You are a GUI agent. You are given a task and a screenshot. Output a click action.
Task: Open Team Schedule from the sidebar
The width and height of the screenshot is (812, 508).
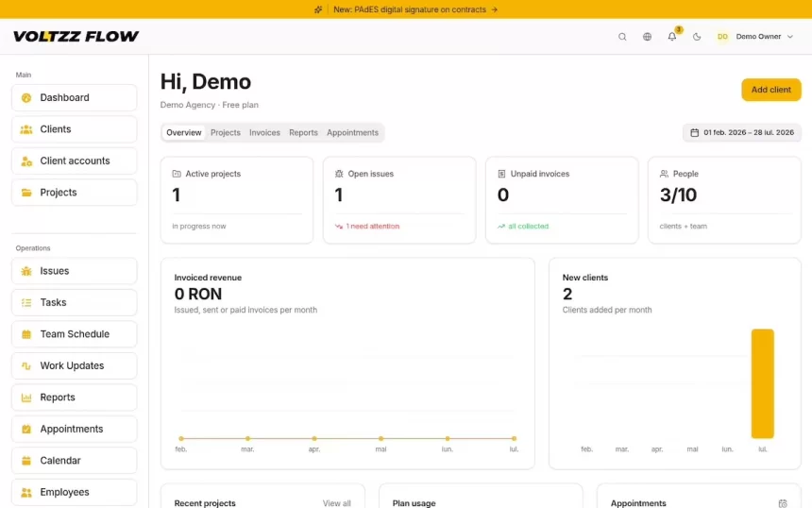(74, 334)
